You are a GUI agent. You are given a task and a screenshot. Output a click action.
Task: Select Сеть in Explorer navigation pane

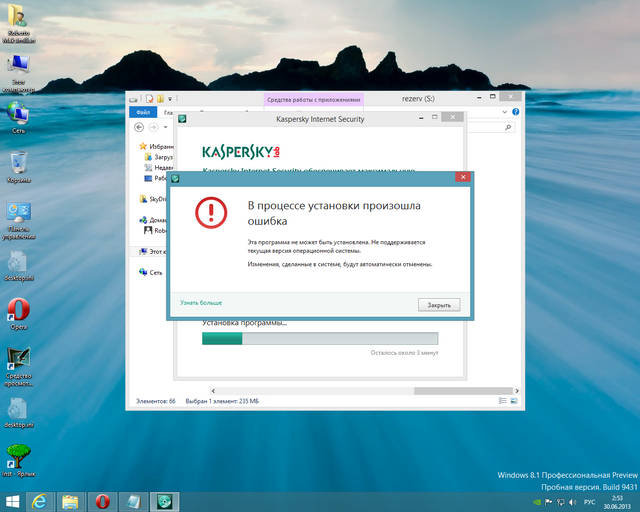click(151, 272)
